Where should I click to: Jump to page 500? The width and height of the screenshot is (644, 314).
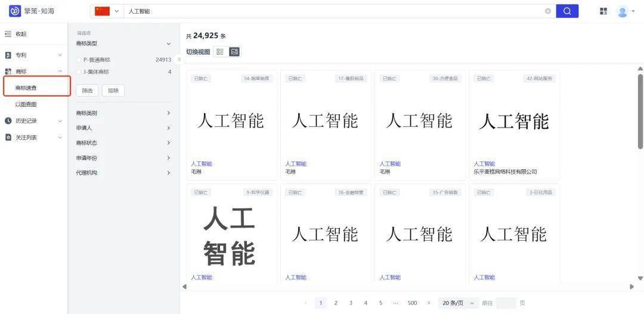point(413,303)
